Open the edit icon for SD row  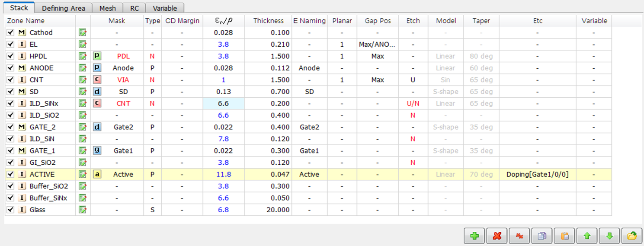click(83, 92)
